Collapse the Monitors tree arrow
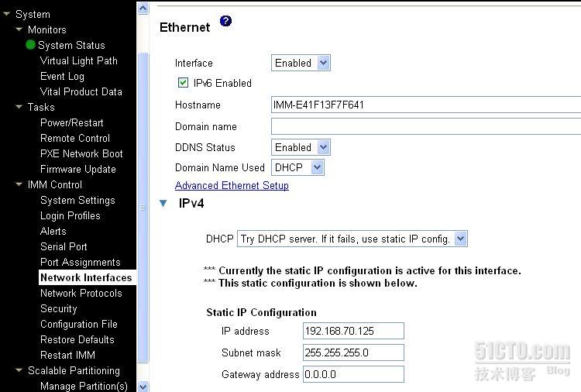Image resolution: width=581 pixels, height=392 pixels. [19, 29]
